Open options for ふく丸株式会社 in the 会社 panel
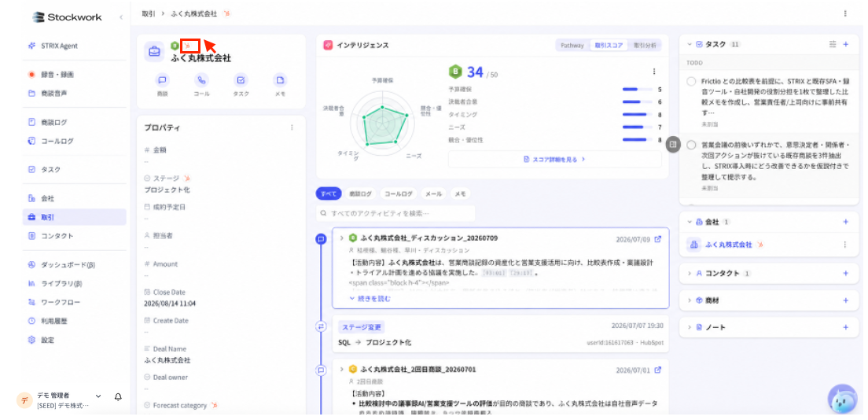 tap(845, 245)
